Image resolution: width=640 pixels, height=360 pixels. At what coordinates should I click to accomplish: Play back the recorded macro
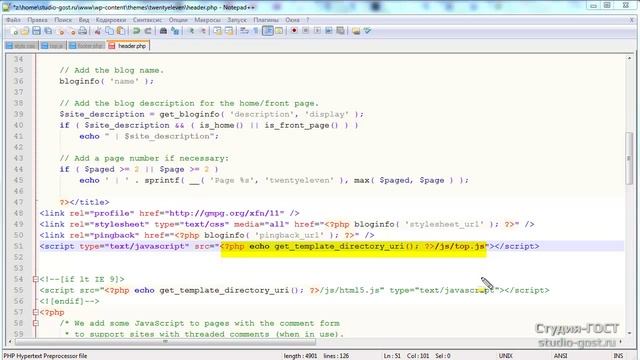pyautogui.click(x=317, y=31)
